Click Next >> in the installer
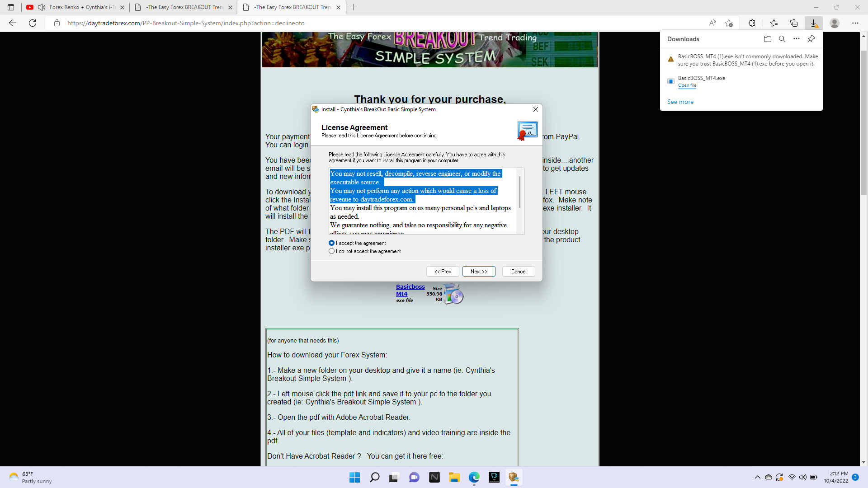This screenshot has width=868, height=488. [478, 272]
